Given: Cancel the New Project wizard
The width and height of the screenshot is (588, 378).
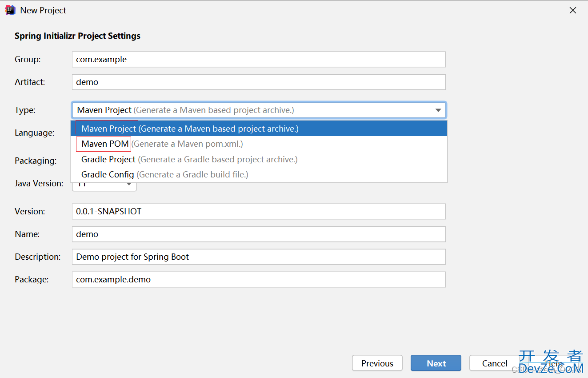Looking at the screenshot, I should click(x=495, y=363).
